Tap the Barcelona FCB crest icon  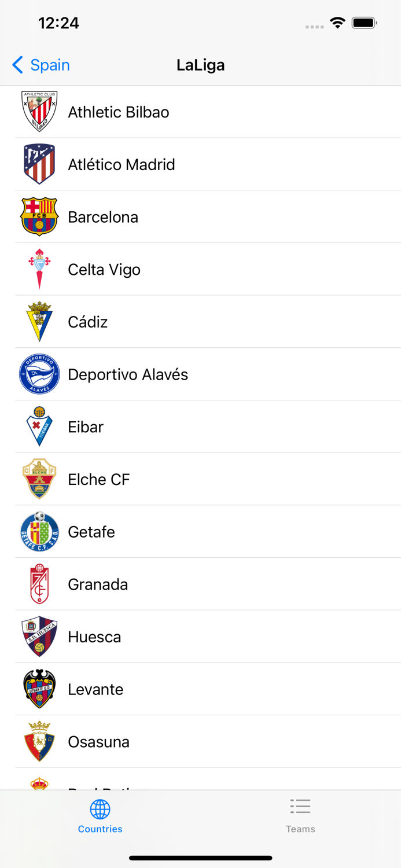(39, 216)
